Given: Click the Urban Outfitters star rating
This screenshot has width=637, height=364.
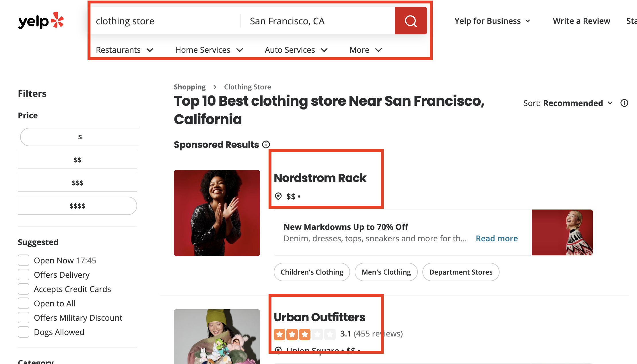Looking at the screenshot, I should tap(304, 334).
